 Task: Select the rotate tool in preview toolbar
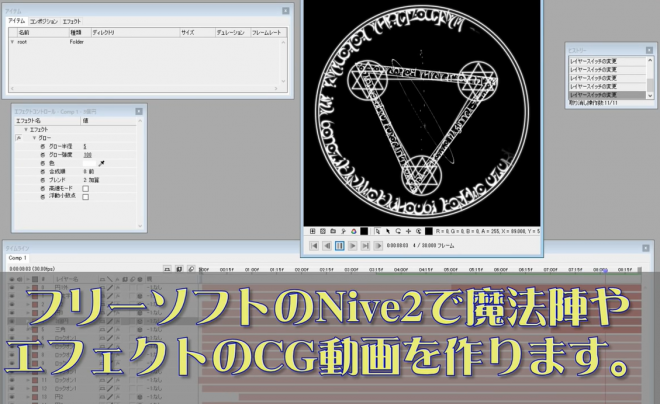pyautogui.click(x=398, y=230)
